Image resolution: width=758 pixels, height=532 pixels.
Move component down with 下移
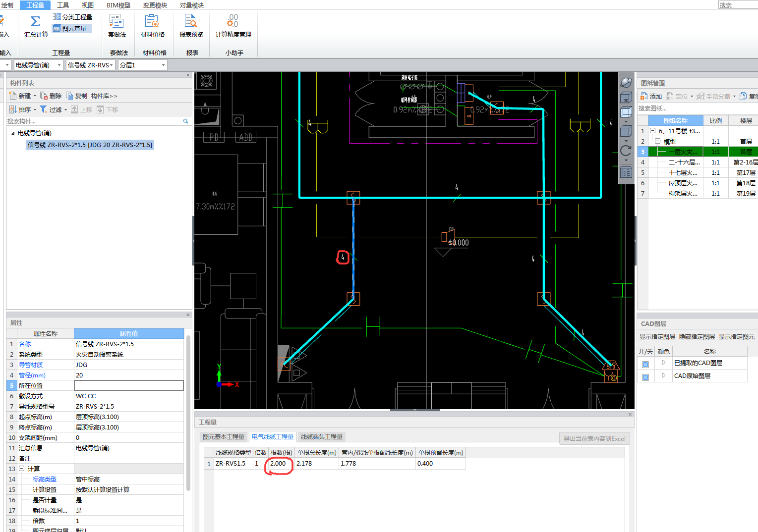coord(108,109)
